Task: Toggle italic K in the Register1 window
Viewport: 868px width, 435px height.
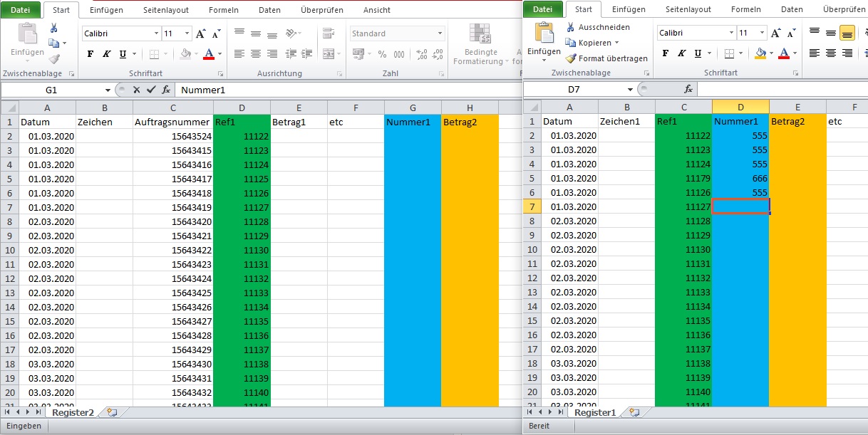Action: pos(681,53)
